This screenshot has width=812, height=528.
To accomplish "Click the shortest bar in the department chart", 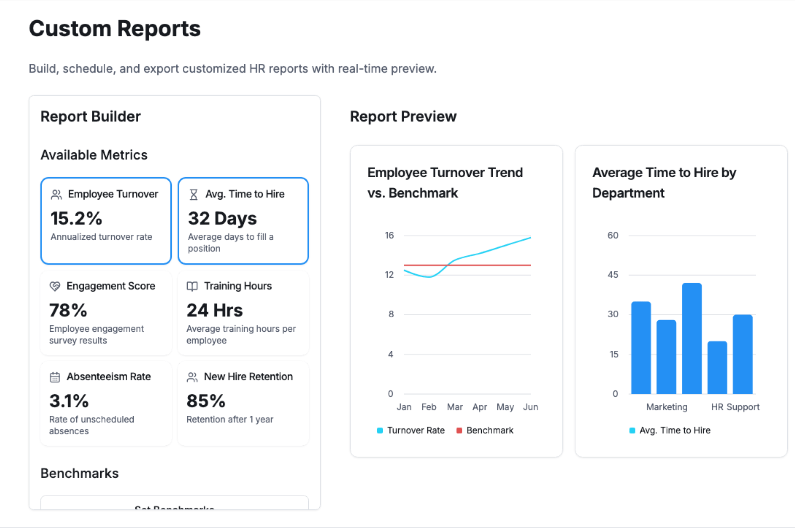I will [x=717, y=367].
